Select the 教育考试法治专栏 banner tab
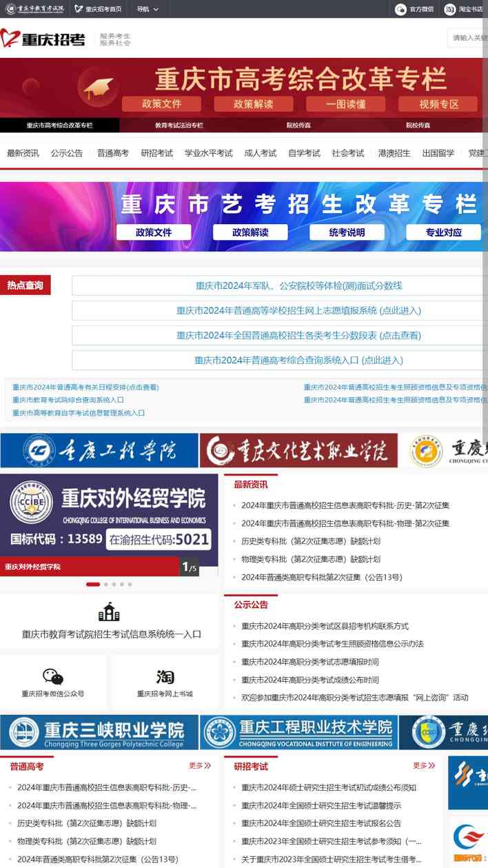This screenshot has width=488, height=868. pyautogui.click(x=179, y=125)
